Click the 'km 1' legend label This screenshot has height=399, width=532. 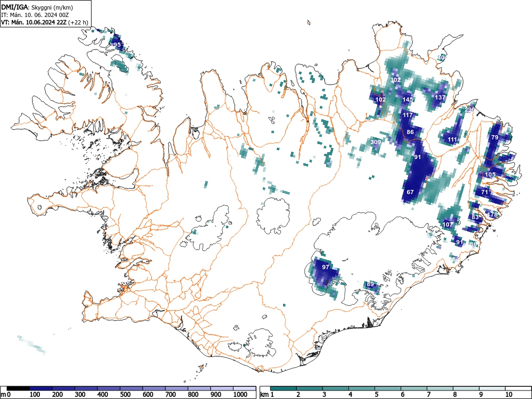[267, 395]
